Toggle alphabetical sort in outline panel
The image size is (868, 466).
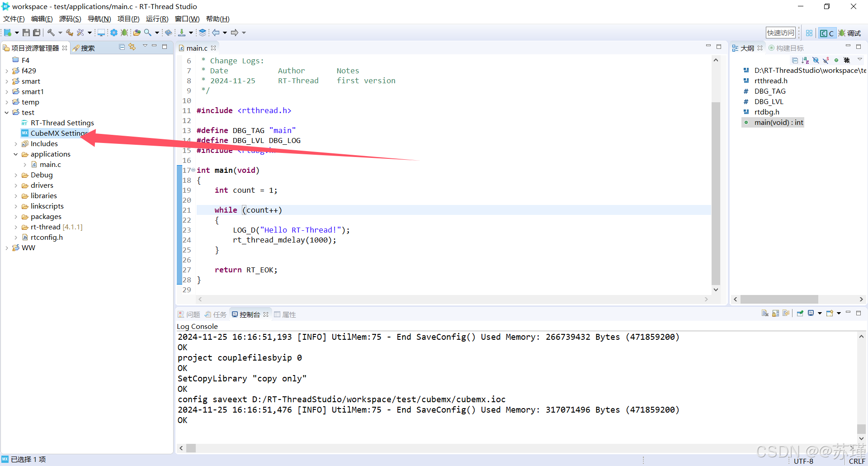[805, 60]
